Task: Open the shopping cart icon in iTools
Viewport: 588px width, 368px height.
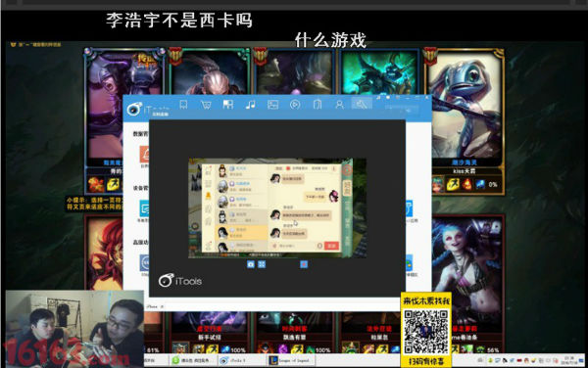Action: tap(206, 105)
